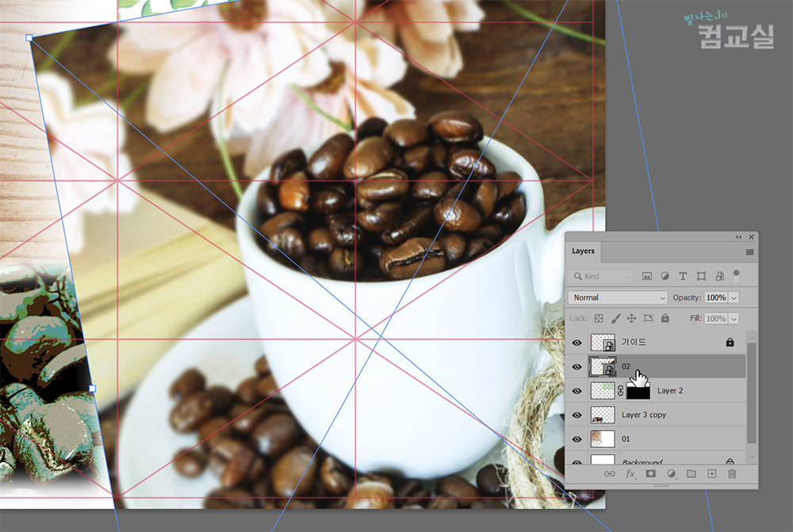
Task: Hide Layer 2 visibility eye
Action: (x=577, y=391)
